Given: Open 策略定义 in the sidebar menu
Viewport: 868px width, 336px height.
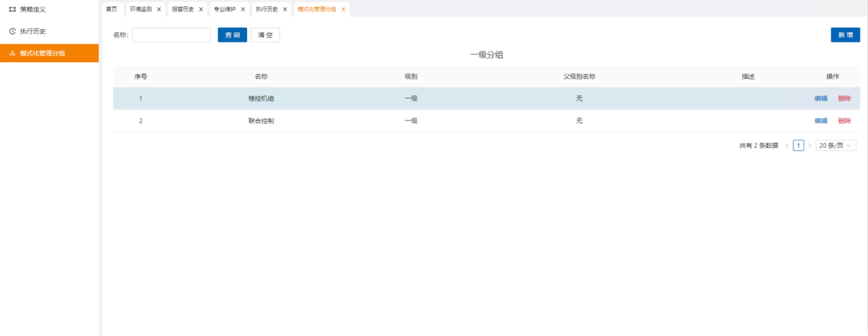Looking at the screenshot, I should pyautogui.click(x=33, y=9).
